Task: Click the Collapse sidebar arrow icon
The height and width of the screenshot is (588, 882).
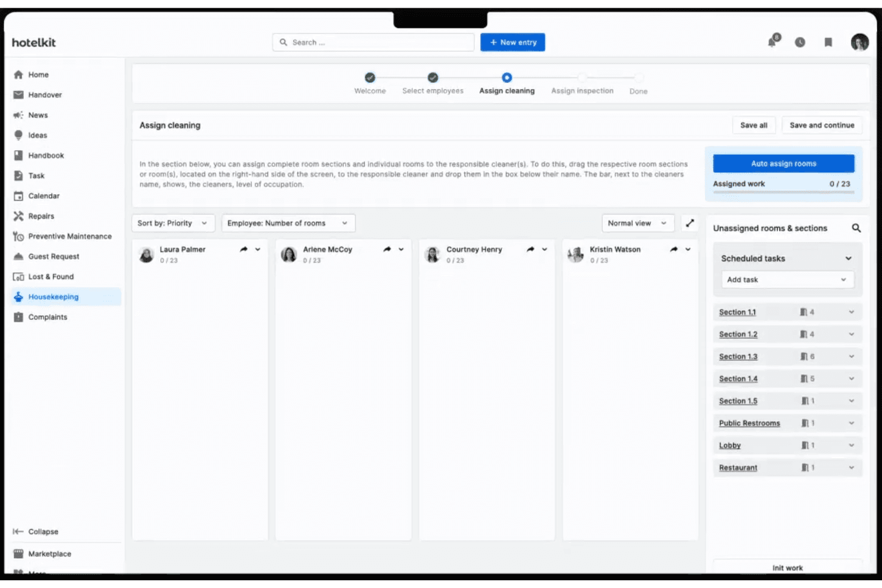Action: click(x=18, y=531)
